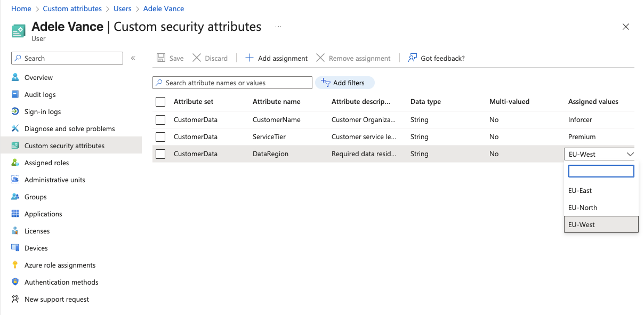Navigate to Users breadcrumb link

coord(123,9)
